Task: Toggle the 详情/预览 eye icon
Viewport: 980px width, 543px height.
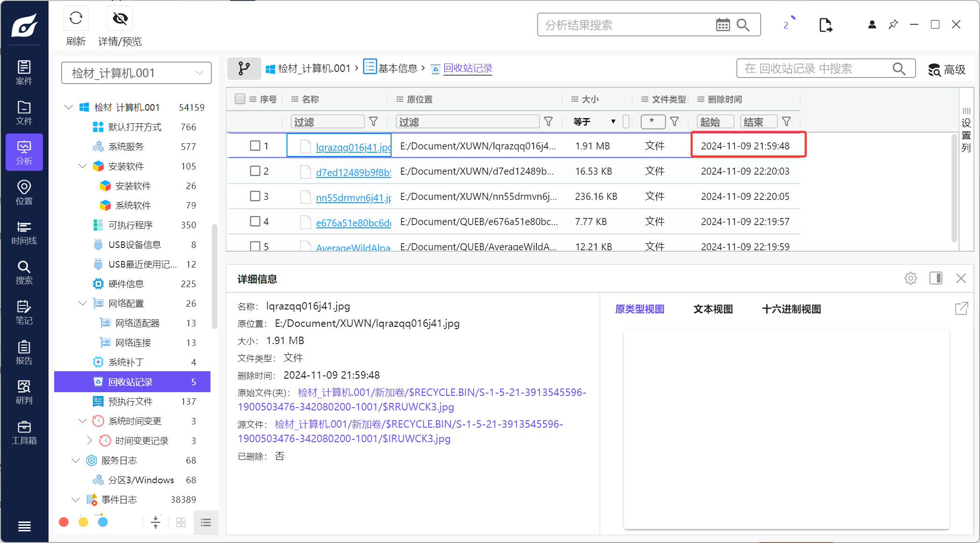Action: [120, 19]
